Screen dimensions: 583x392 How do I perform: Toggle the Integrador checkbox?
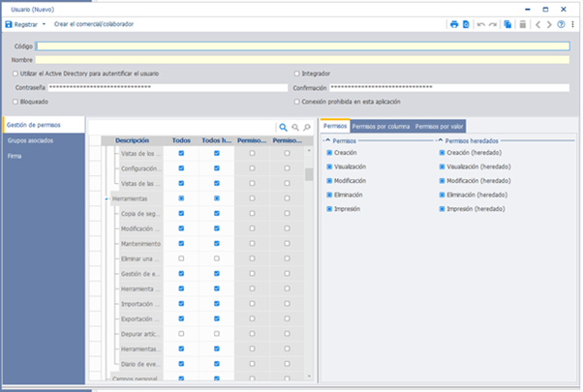(296, 74)
